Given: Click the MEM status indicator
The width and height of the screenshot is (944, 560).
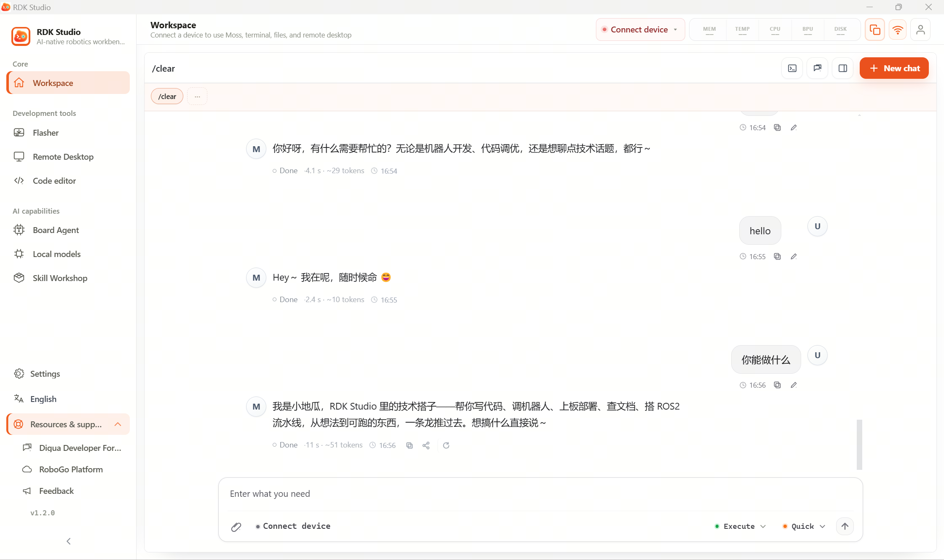Looking at the screenshot, I should [x=710, y=29].
